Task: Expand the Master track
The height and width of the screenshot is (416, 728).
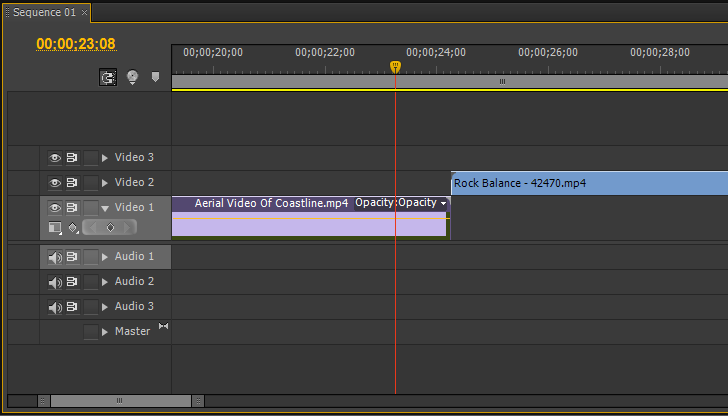Action: (105, 332)
